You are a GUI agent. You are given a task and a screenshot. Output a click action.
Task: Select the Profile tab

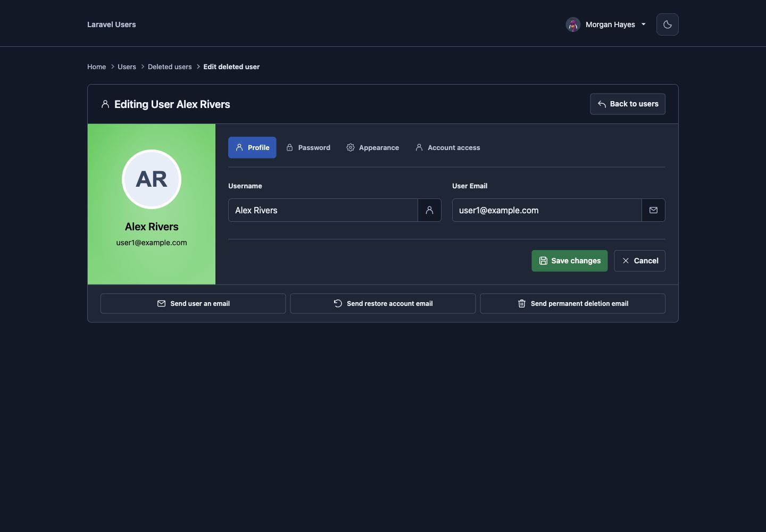(x=252, y=147)
